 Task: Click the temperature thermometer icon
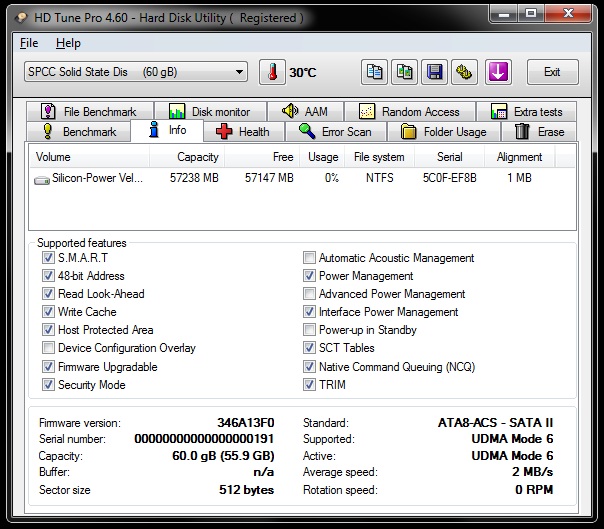pyautogui.click(x=272, y=72)
